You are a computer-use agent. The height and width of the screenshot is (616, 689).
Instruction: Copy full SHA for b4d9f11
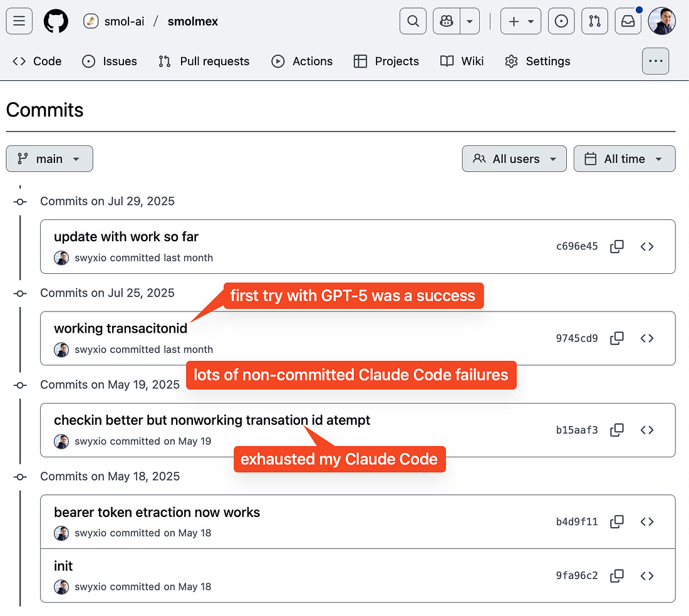[x=617, y=522]
